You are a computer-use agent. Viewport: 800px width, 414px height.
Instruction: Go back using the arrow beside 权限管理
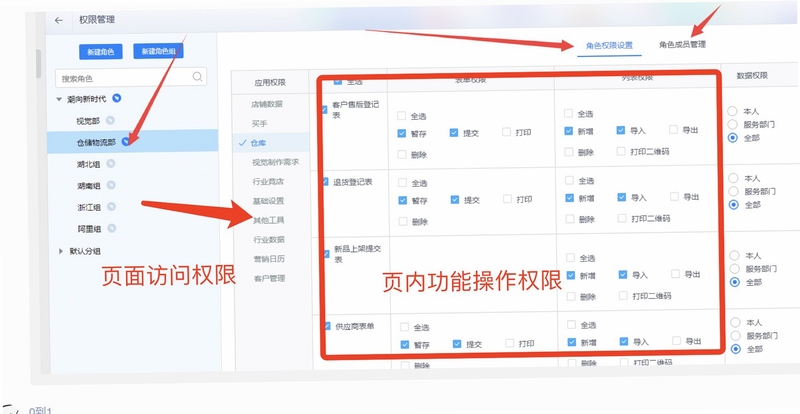pos(59,20)
